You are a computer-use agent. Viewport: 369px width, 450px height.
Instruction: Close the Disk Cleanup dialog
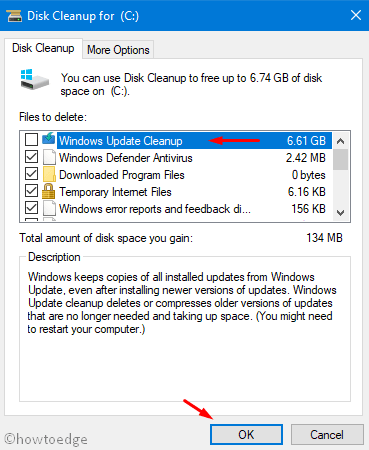tap(356, 15)
